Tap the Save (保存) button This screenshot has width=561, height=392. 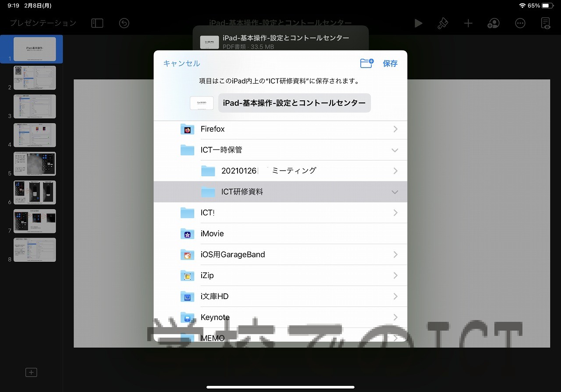[x=390, y=64]
